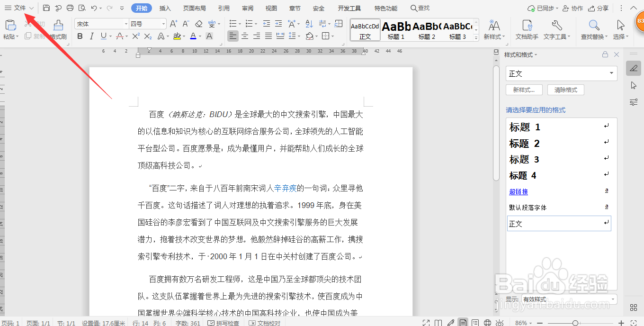Toggle italic formatting
644x326 pixels.
(91, 36)
